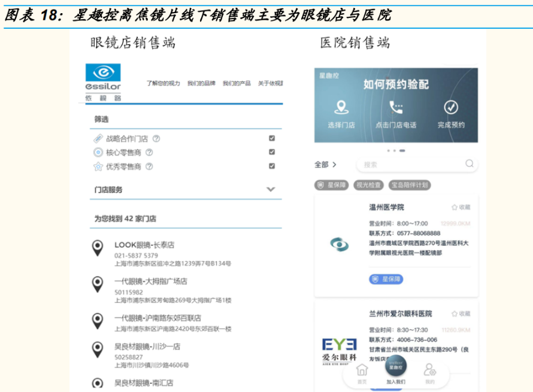Click the 点击门店电话 phone icon
The image size is (533, 392).
point(396,107)
